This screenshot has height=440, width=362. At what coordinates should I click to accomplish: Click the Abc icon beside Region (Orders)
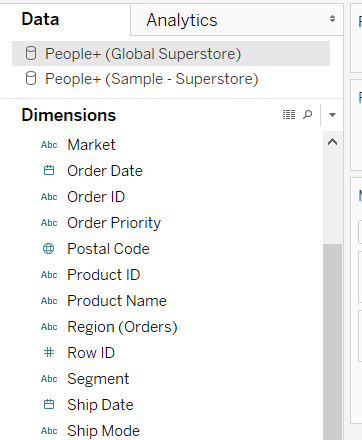pyautogui.click(x=49, y=327)
